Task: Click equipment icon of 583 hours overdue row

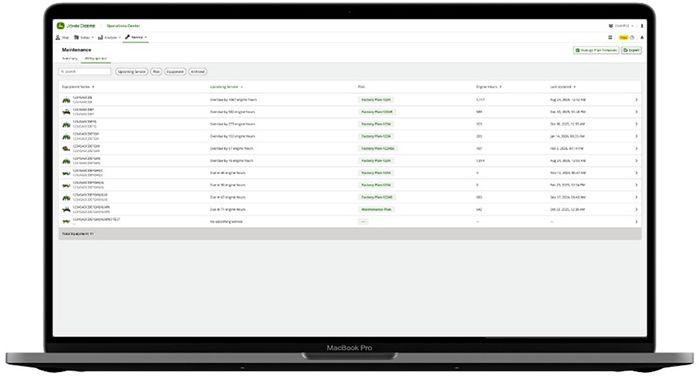Action: 66,112
